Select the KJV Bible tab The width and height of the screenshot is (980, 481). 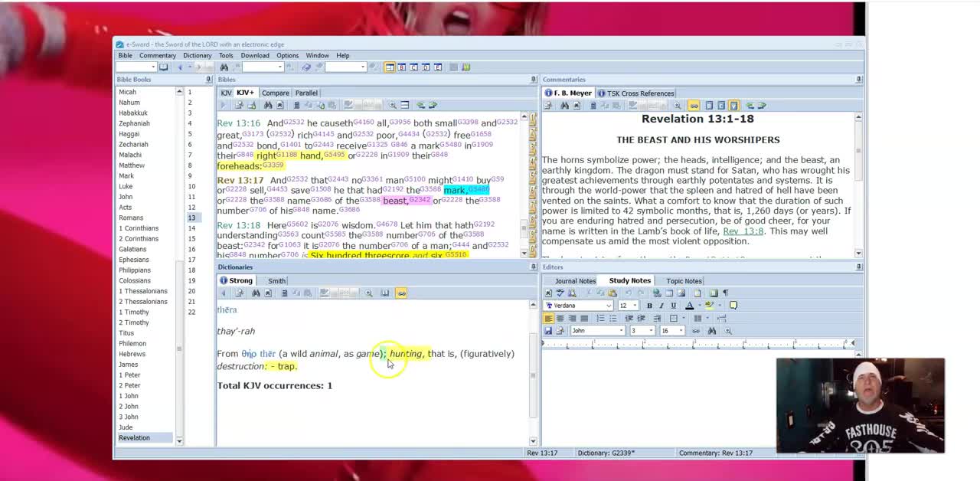tap(226, 93)
